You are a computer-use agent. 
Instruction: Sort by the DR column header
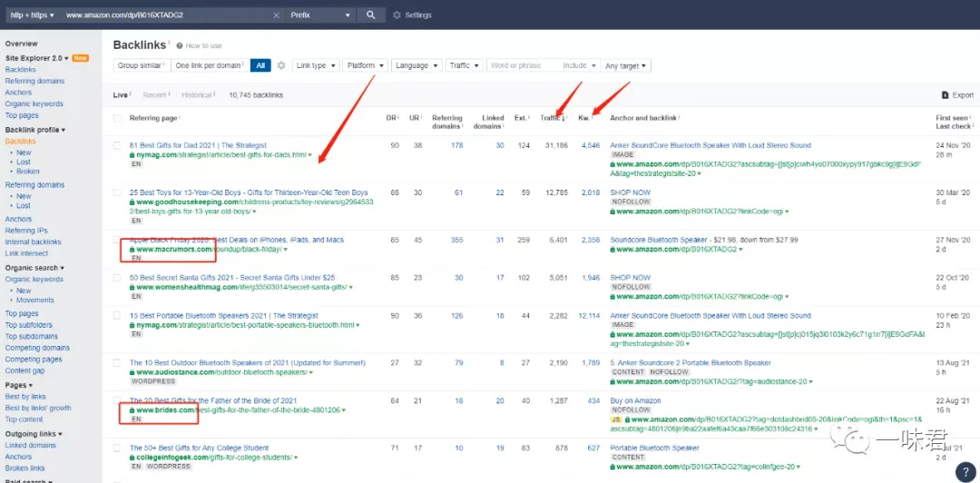[x=392, y=118]
